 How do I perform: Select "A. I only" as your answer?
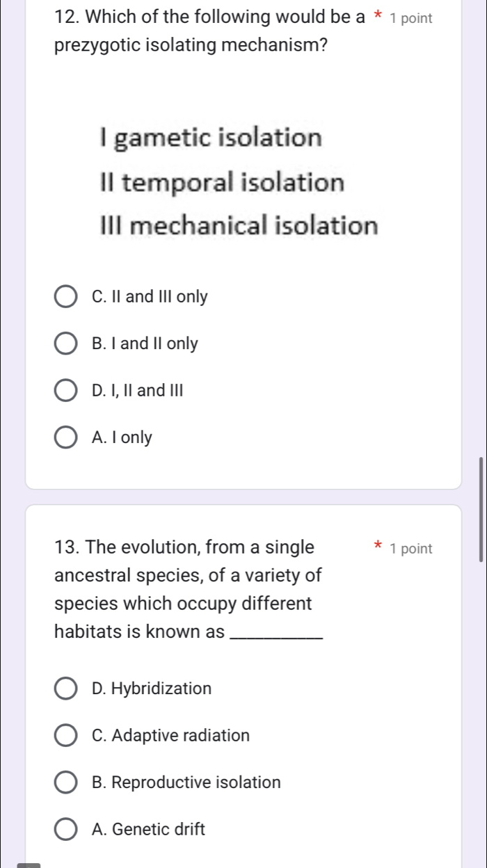coord(66,437)
